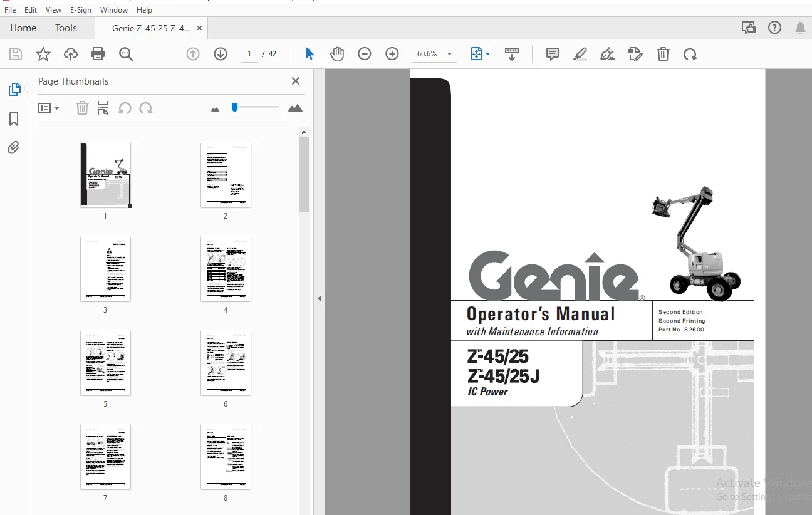Activate the hand pan tool
This screenshot has width=812, height=515.
[337, 54]
